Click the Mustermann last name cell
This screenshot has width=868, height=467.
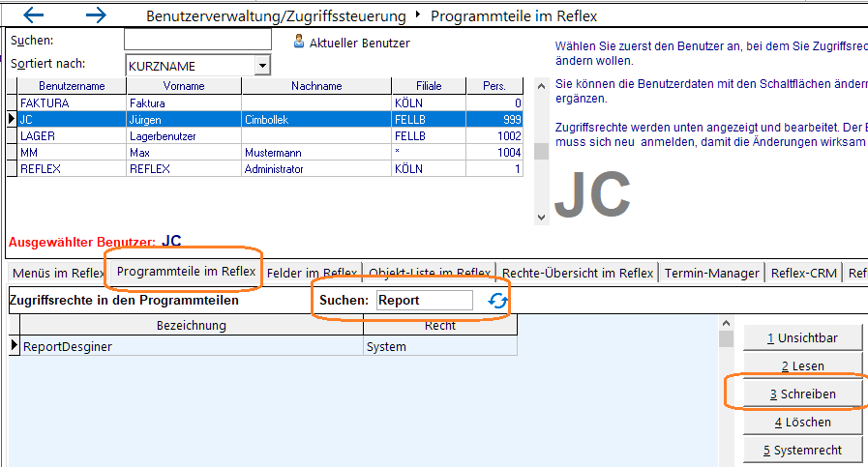tap(316, 152)
